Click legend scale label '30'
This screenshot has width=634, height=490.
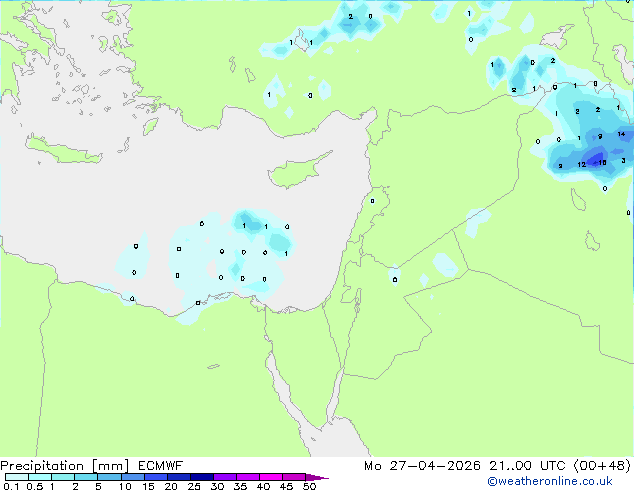click(217, 486)
